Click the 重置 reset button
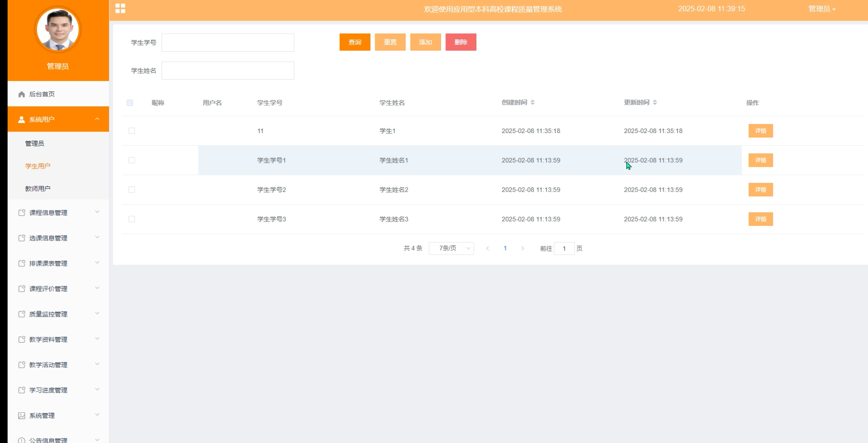Image resolution: width=868 pixels, height=443 pixels. tap(390, 42)
